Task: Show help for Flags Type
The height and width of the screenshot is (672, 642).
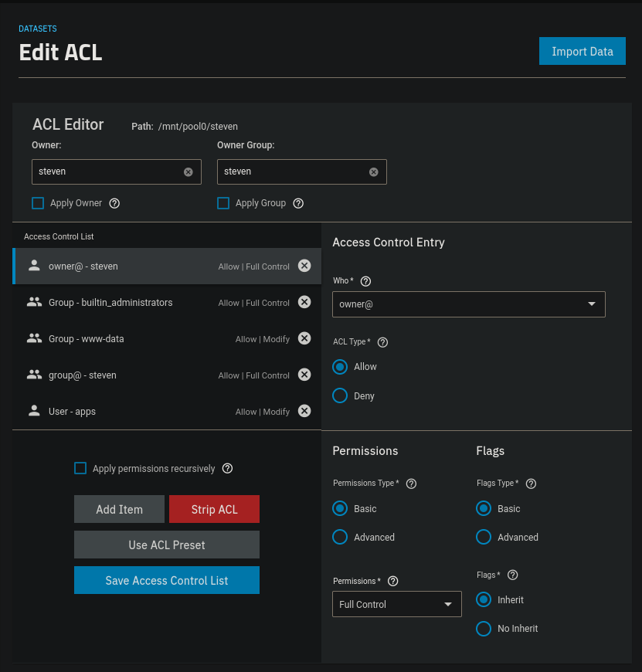Action: [x=531, y=484]
